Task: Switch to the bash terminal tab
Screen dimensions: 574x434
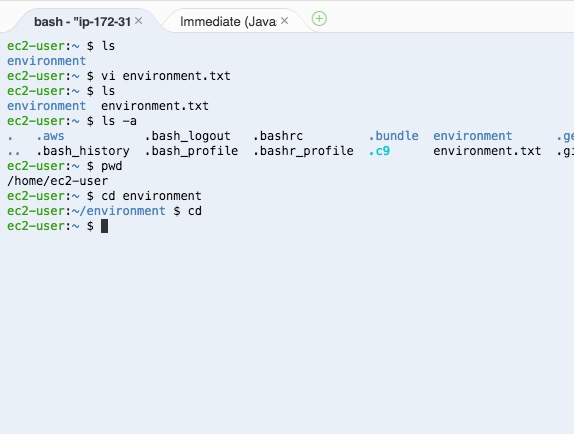Action: pyautogui.click(x=82, y=22)
